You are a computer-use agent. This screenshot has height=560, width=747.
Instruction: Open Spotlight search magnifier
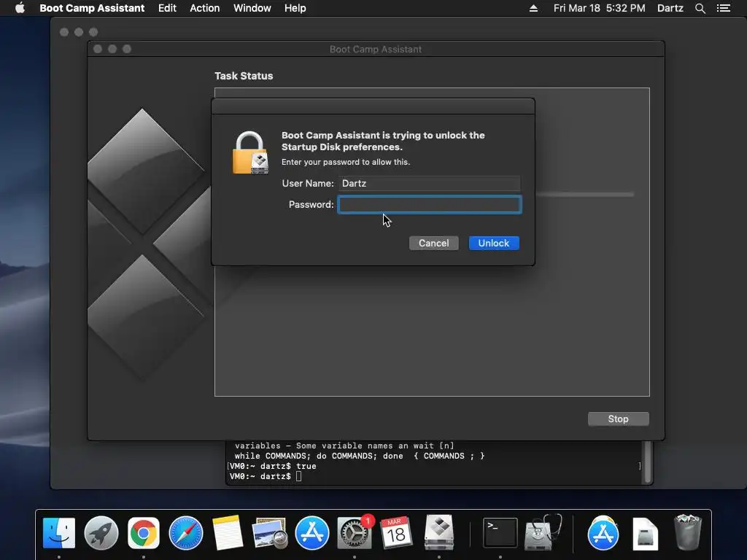click(x=700, y=8)
